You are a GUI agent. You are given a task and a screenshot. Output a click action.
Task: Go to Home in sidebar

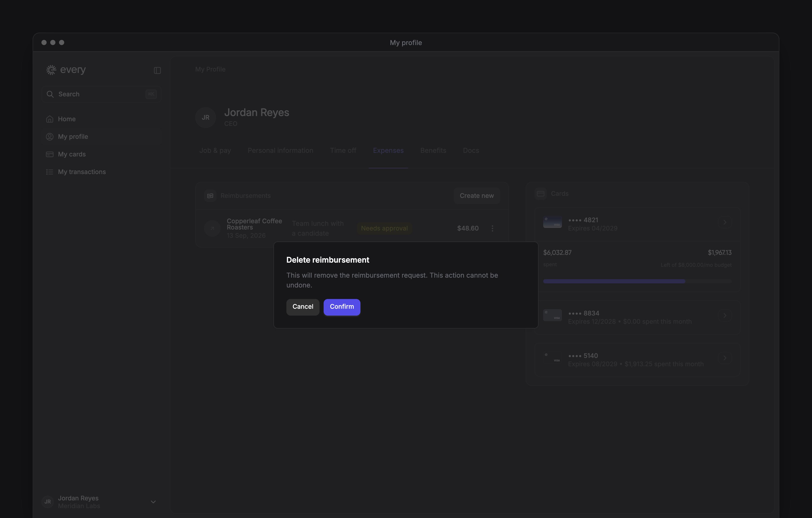101,119
